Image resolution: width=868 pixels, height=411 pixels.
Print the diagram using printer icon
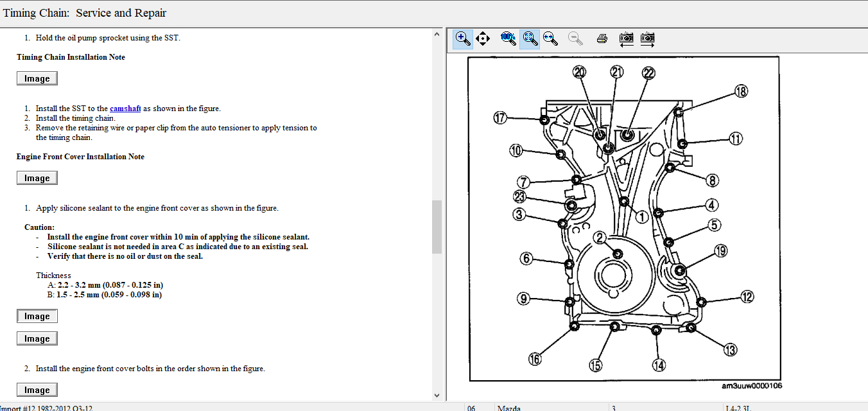(x=602, y=39)
